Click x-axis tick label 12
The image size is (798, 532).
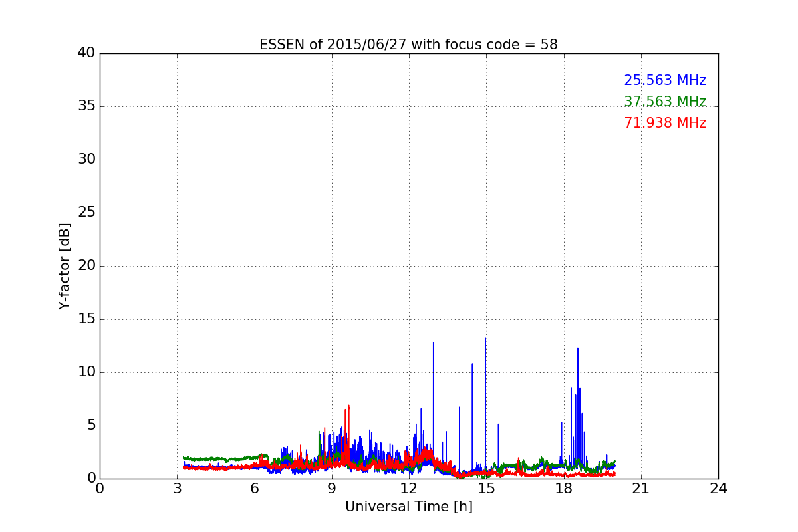[409, 489]
